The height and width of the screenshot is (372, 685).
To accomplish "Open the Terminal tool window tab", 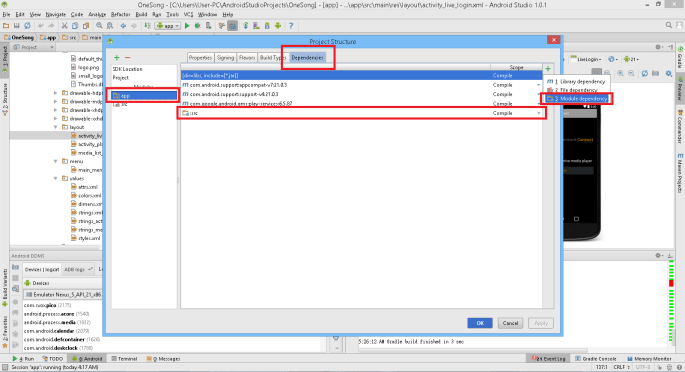I will [125, 359].
